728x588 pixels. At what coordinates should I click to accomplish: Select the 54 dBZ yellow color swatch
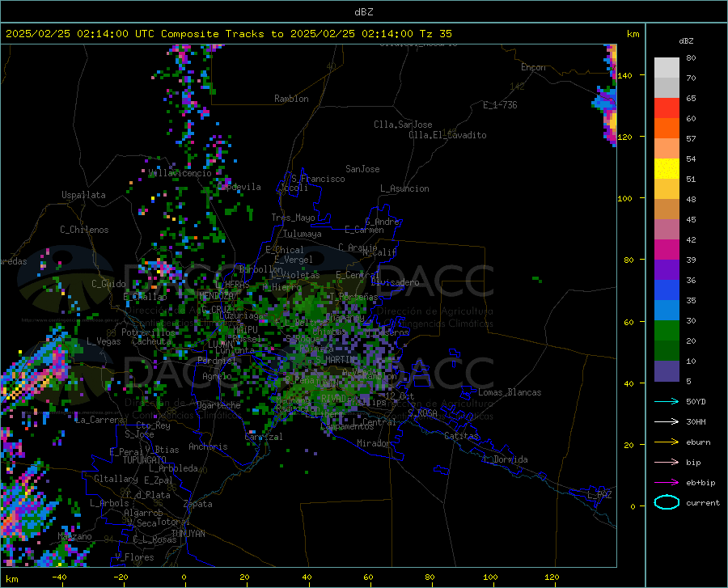[x=667, y=168]
